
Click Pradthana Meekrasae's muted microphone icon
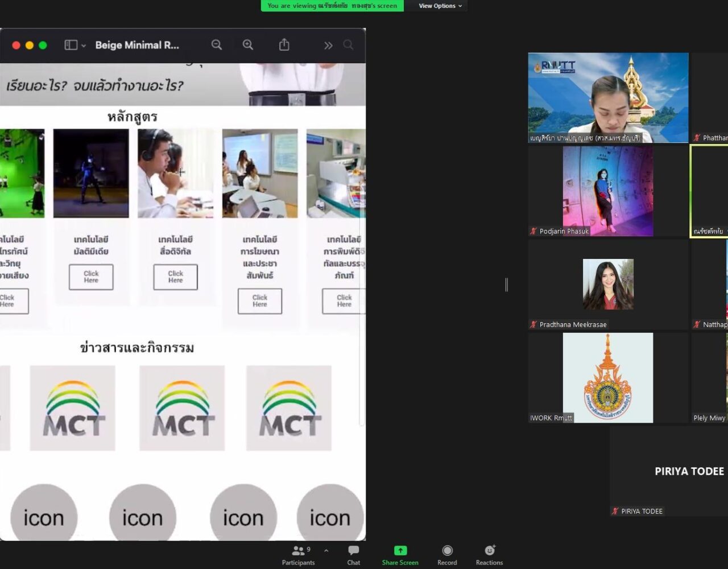tap(533, 324)
